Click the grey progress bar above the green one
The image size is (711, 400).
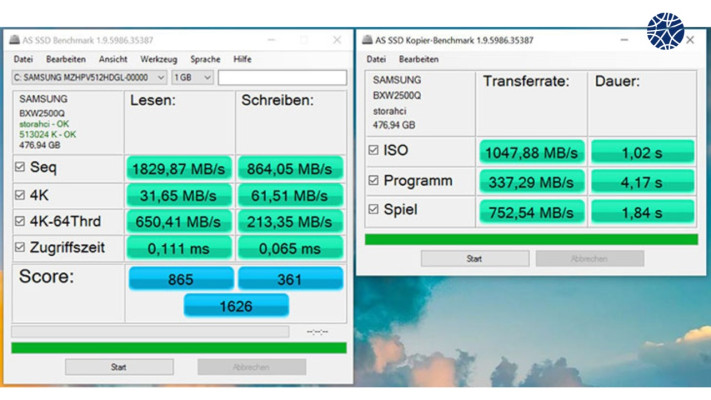click(x=150, y=332)
